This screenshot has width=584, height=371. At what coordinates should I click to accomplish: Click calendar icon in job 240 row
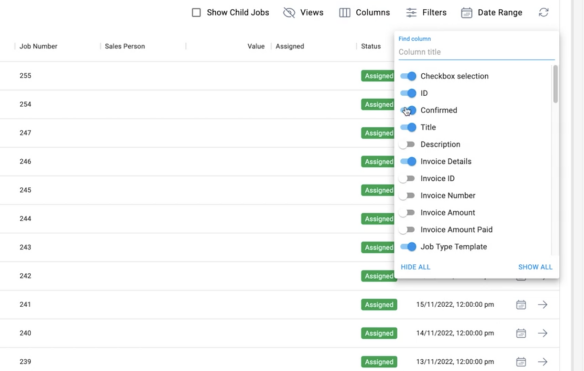tap(521, 333)
